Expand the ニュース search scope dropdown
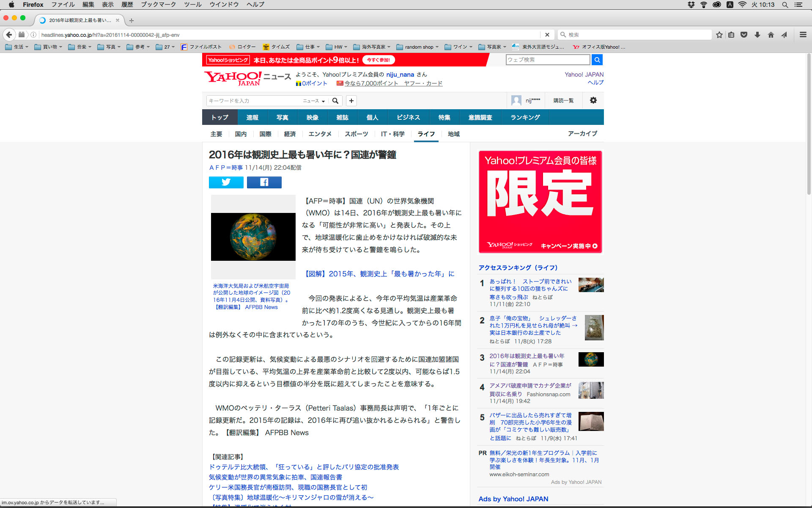Image resolution: width=812 pixels, height=508 pixels. click(314, 101)
